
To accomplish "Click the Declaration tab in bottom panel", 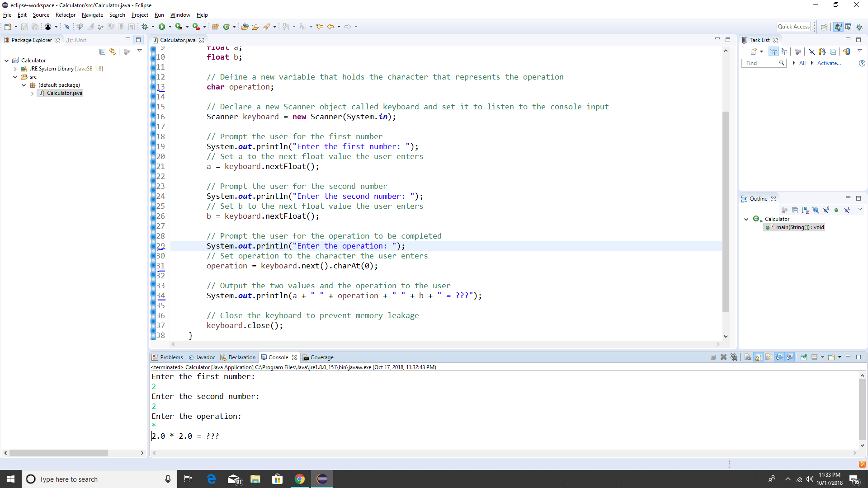I will [241, 357].
